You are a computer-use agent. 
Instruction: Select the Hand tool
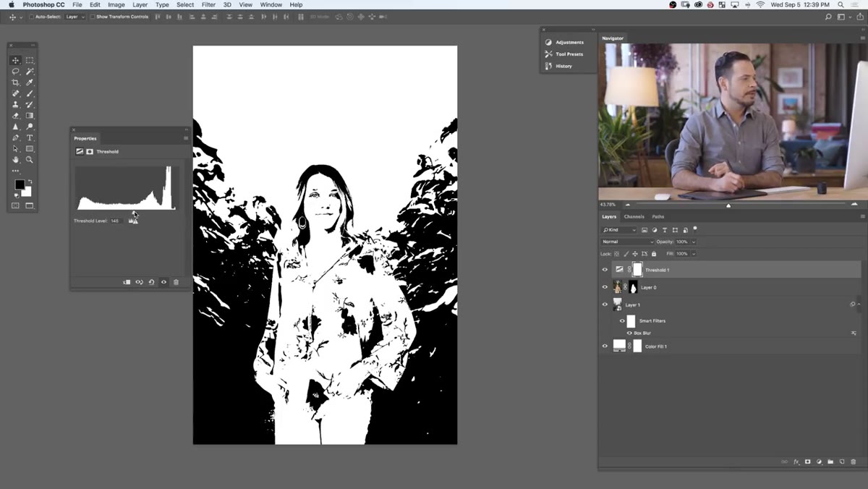[16, 159]
